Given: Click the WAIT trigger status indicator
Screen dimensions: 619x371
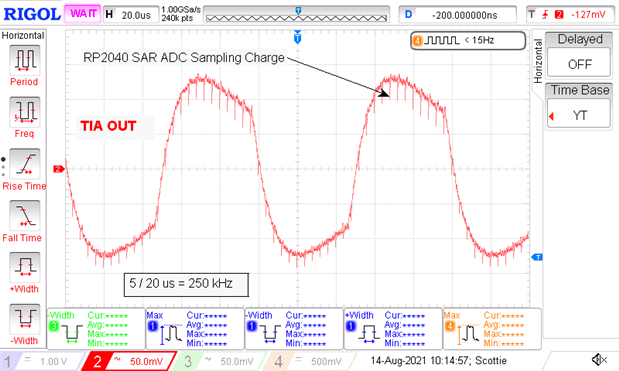Looking at the screenshot, I should click(83, 14).
